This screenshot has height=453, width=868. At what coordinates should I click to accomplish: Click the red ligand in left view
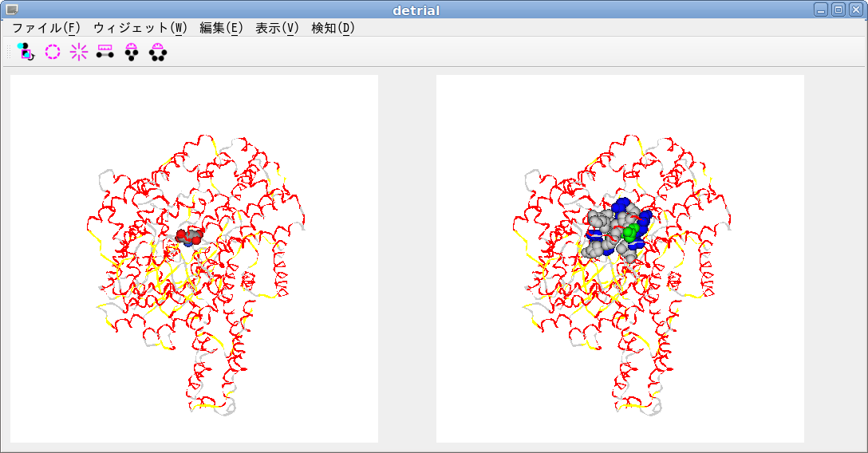190,236
